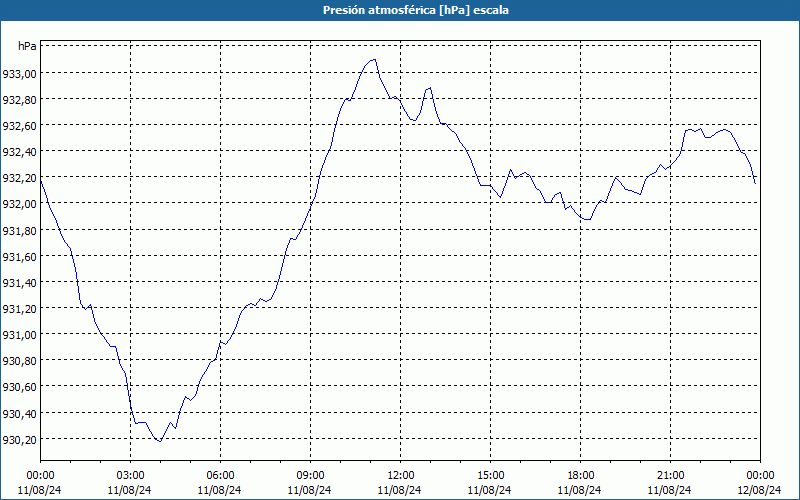Image resolution: width=800 pixels, height=500 pixels.
Task: Click the lowest point of the pressure curve
Action: click(158, 441)
